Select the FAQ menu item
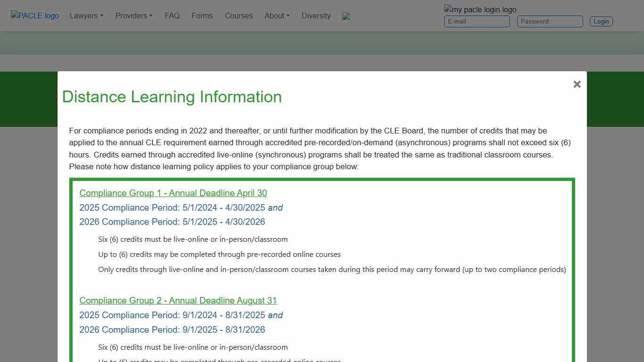The image size is (644, 362). (172, 16)
